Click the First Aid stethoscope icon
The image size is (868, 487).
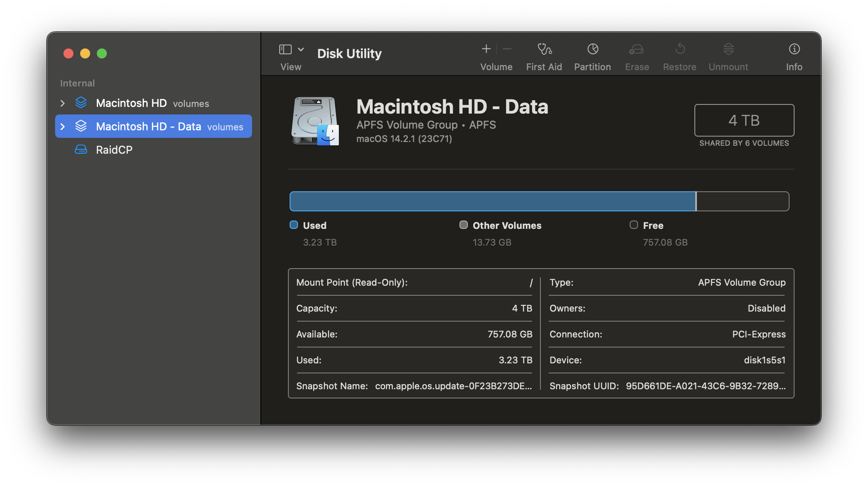point(544,49)
